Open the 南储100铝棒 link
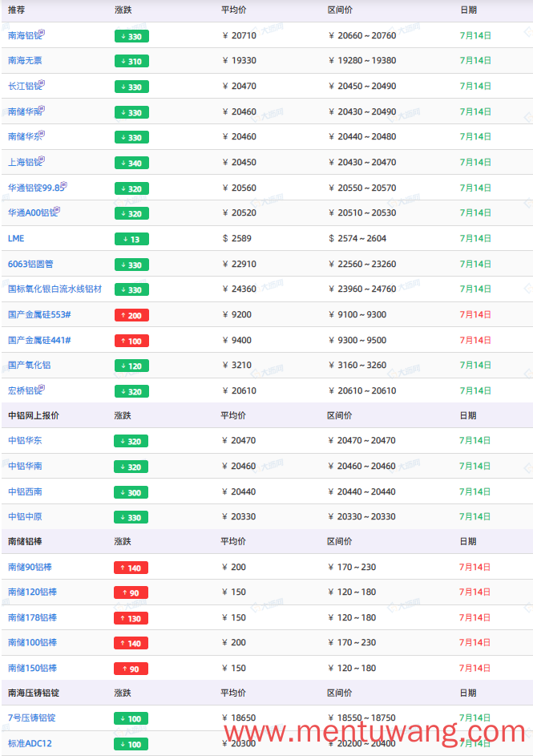 pos(32,643)
